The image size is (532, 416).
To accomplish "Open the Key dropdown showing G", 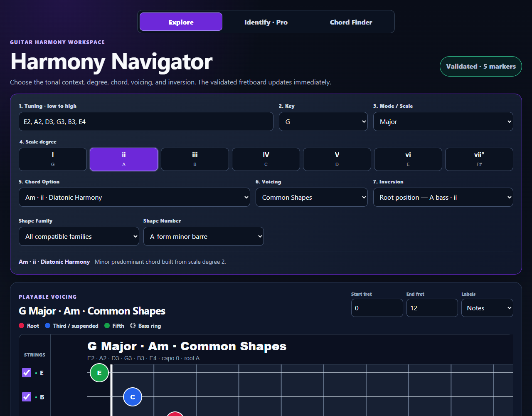I will (x=323, y=121).
